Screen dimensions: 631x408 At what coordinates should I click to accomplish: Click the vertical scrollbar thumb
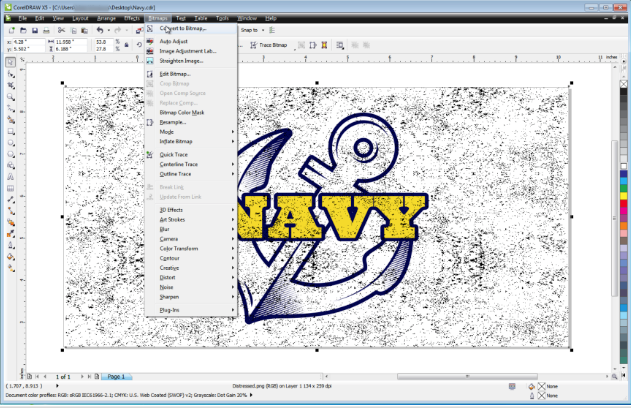(615, 218)
